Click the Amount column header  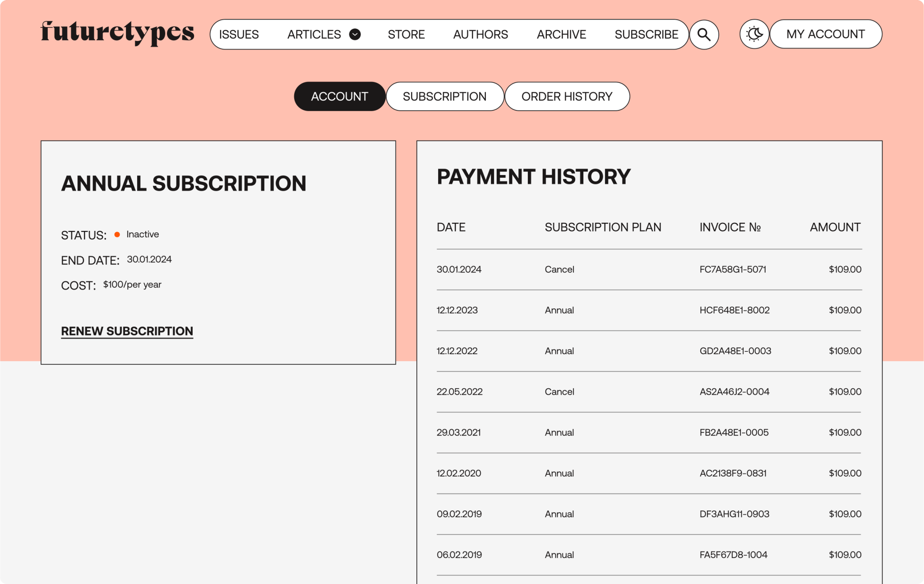pos(835,227)
